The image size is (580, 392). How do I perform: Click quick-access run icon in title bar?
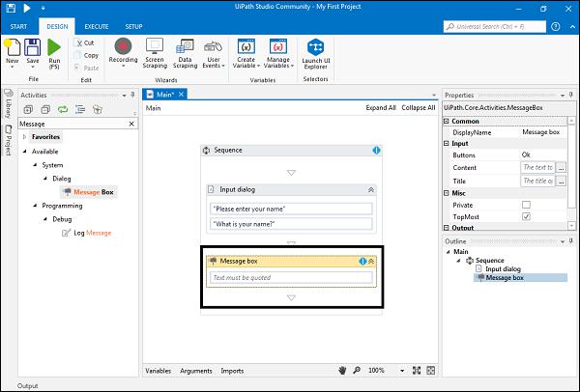coord(27,8)
